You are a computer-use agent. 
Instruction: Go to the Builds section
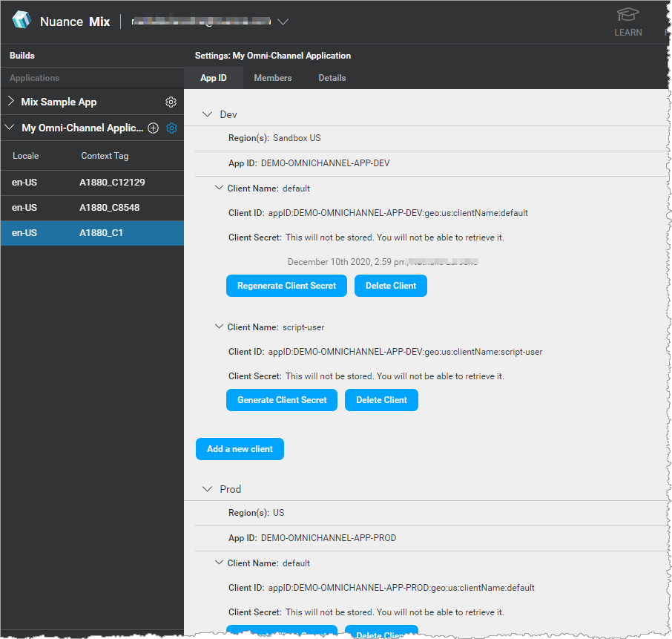point(22,55)
